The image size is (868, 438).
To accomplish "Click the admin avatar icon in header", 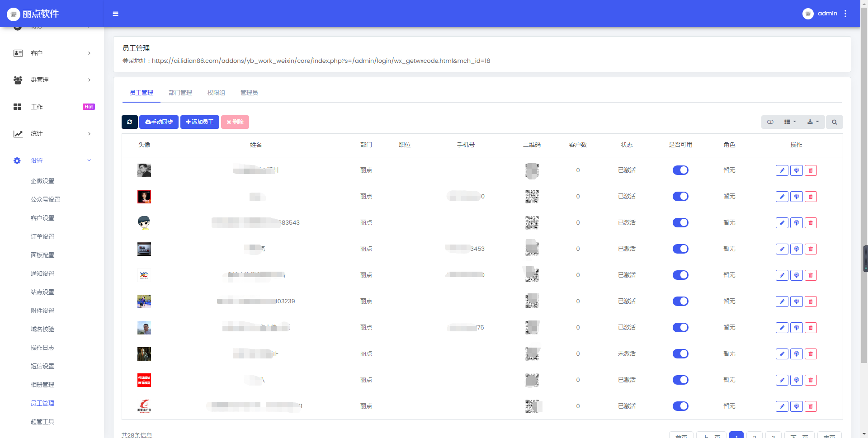I will [x=808, y=14].
